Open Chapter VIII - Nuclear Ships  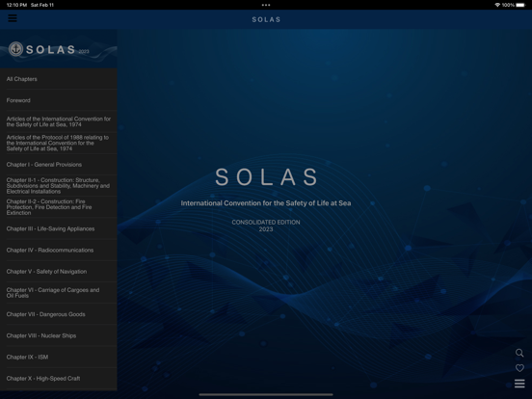[59, 335]
